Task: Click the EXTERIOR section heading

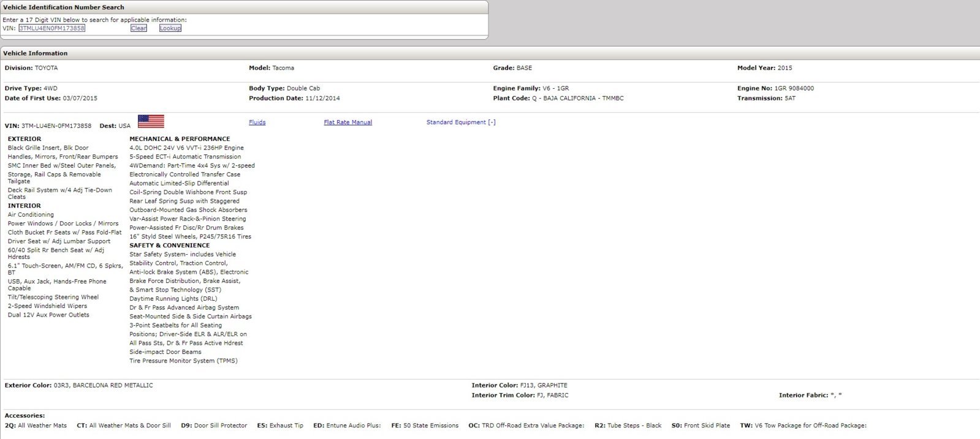Action: tap(25, 139)
